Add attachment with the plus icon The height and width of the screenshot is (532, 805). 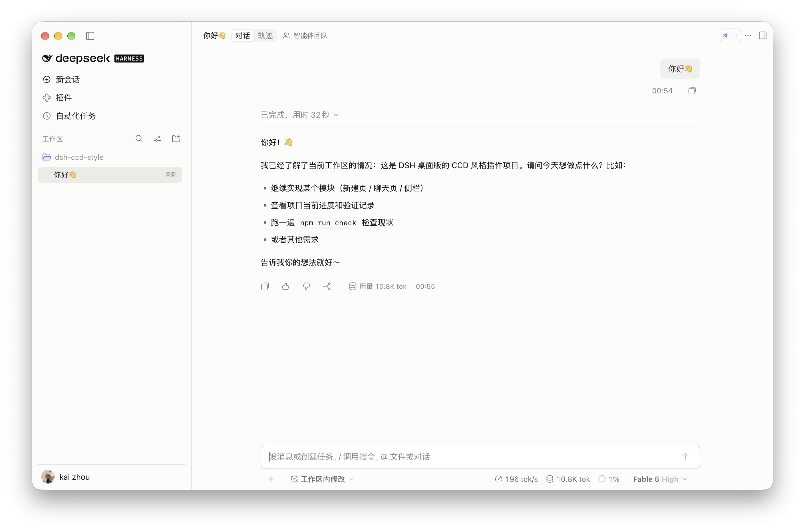pyautogui.click(x=271, y=479)
